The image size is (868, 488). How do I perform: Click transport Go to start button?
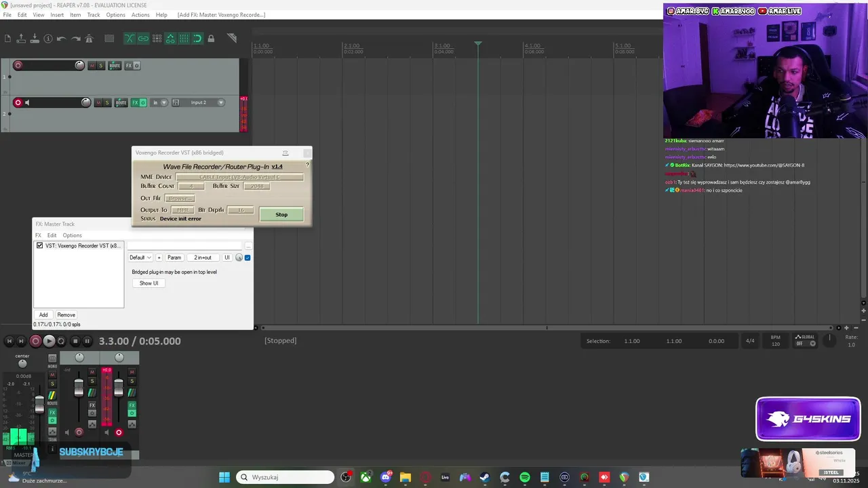click(x=9, y=341)
